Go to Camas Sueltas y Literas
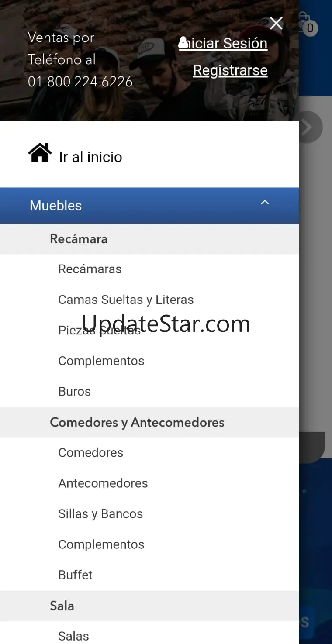 pos(126,300)
